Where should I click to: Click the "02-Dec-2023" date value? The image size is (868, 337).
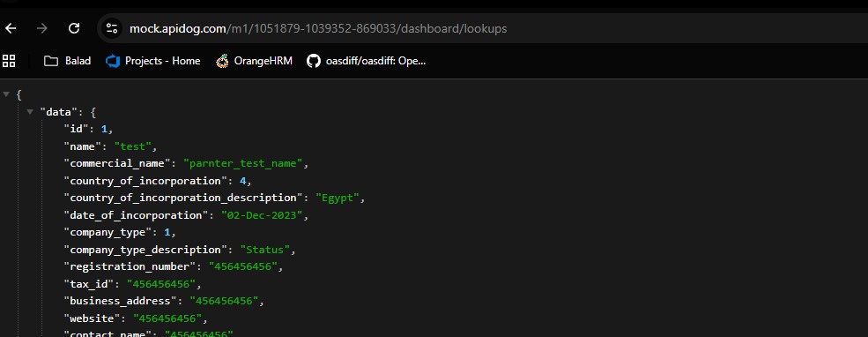click(262, 215)
